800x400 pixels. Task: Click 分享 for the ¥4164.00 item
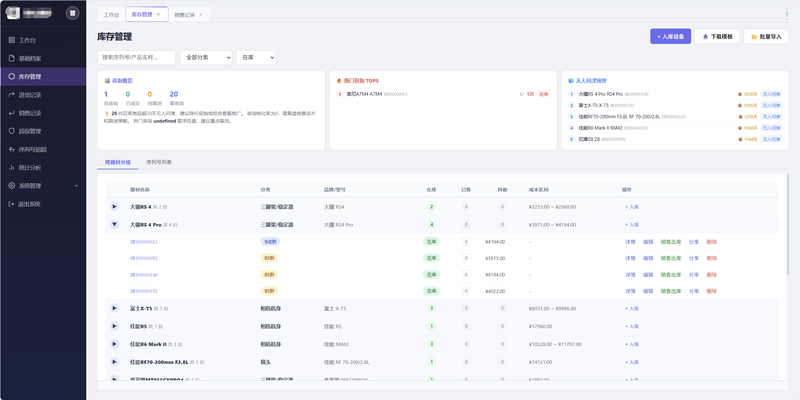pos(694,242)
